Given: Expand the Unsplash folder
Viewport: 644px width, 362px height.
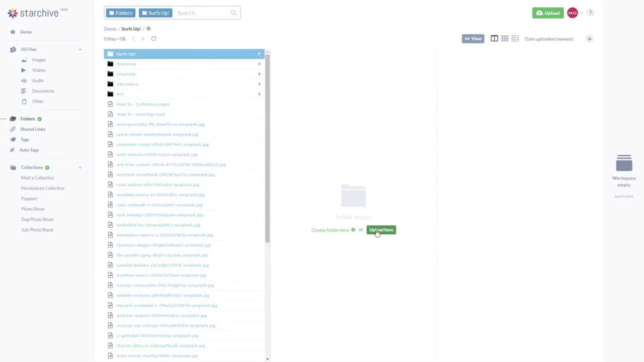Looking at the screenshot, I should 259,74.
